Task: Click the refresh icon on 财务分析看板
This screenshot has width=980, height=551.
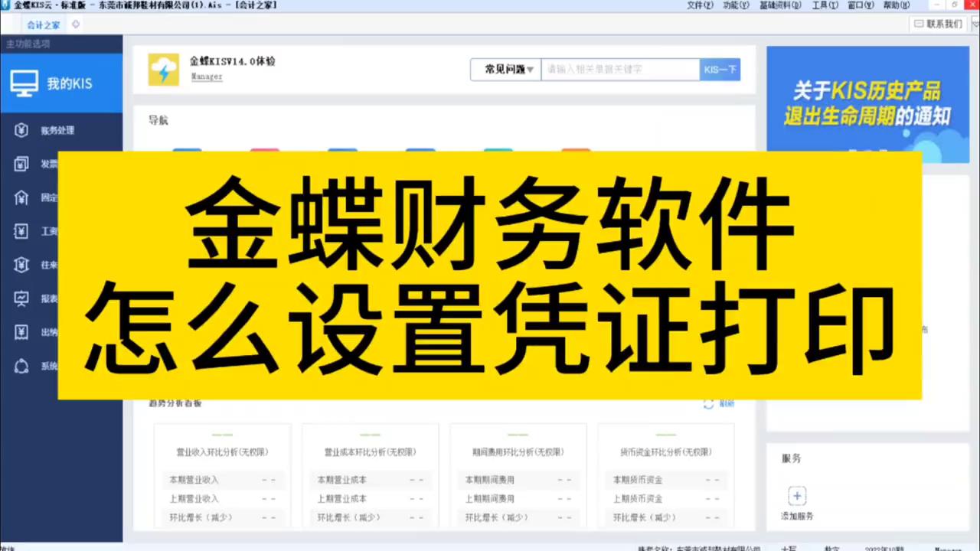Action: click(x=708, y=403)
